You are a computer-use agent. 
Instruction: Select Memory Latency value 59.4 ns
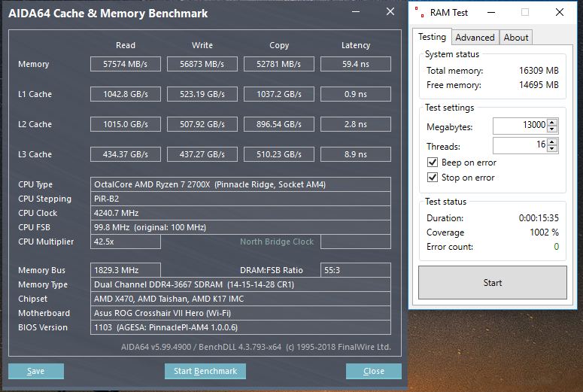point(356,64)
